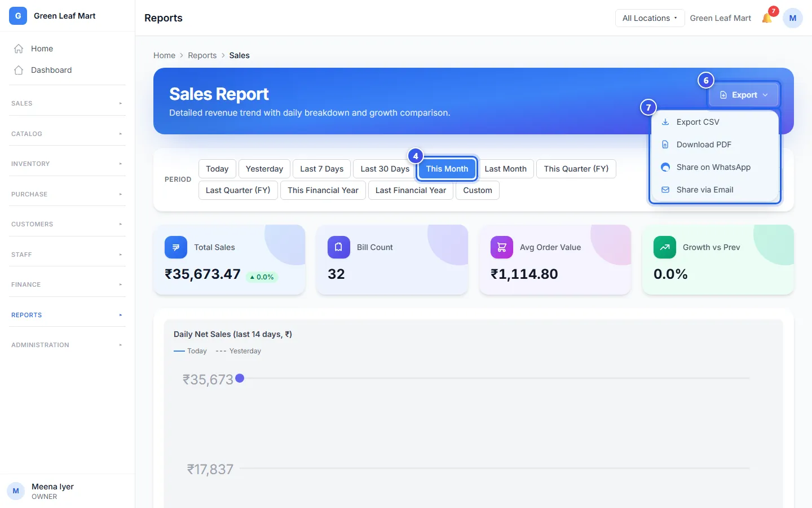Select the Last 7 Days period

click(322, 169)
